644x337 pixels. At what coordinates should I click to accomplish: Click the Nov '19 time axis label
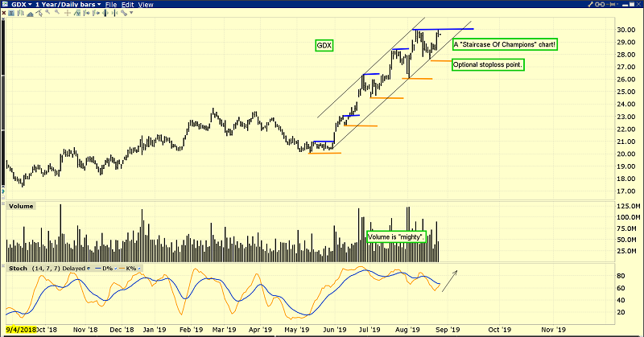pyautogui.click(x=553, y=330)
